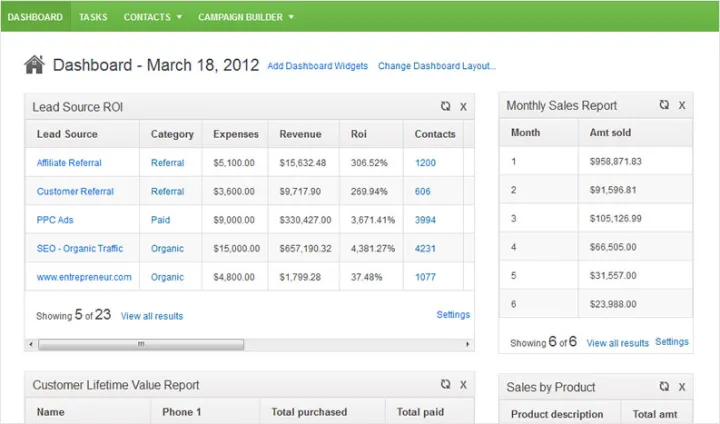Open the Affiliate Referral lead source

coord(69,163)
